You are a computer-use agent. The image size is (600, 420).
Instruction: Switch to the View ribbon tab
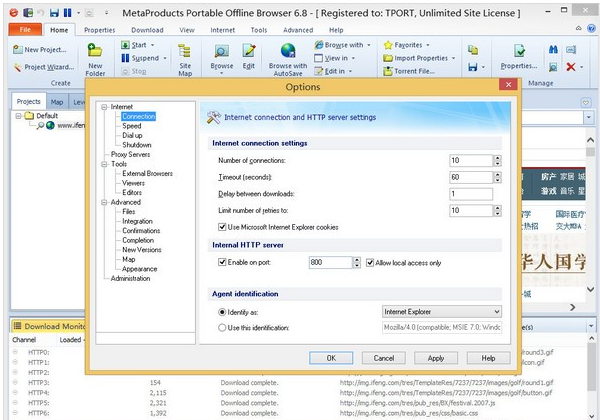pyautogui.click(x=187, y=30)
